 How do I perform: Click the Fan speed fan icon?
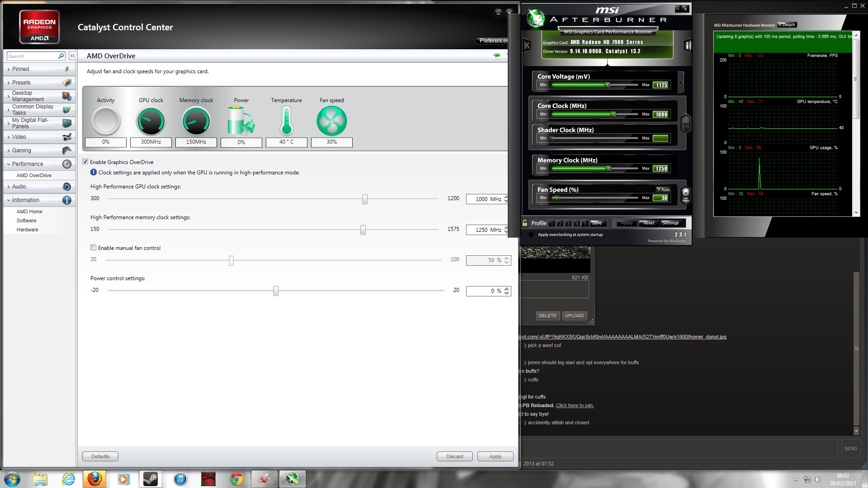point(332,121)
